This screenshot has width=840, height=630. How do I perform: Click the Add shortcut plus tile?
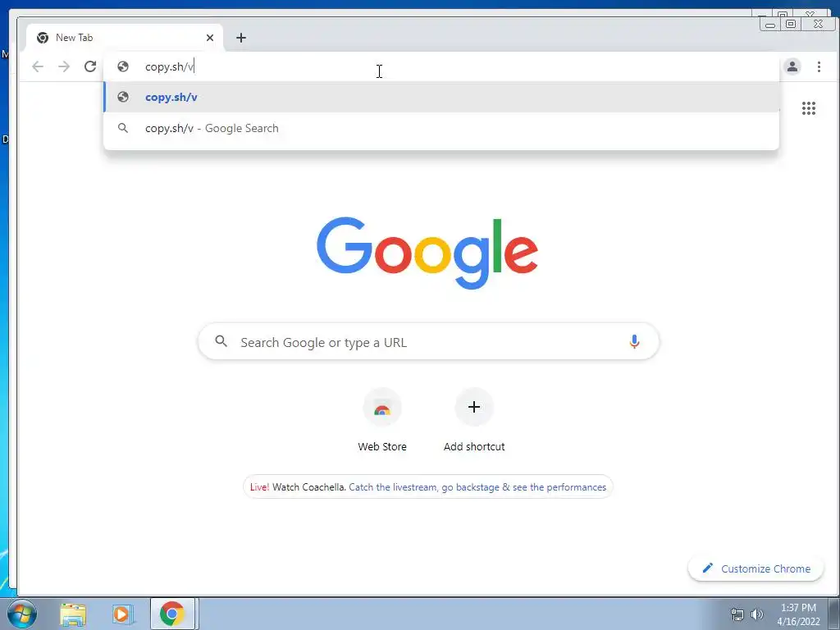coord(474,407)
